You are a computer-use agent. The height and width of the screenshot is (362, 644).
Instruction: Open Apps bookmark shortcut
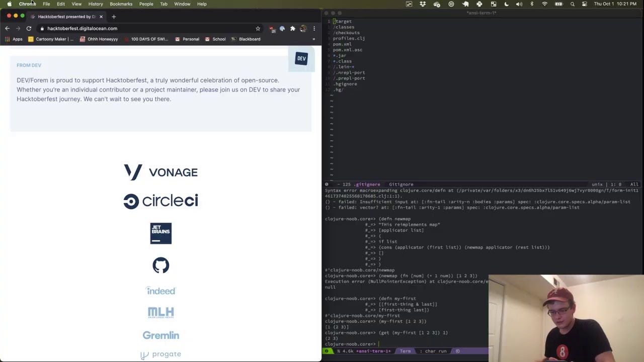tap(14, 39)
